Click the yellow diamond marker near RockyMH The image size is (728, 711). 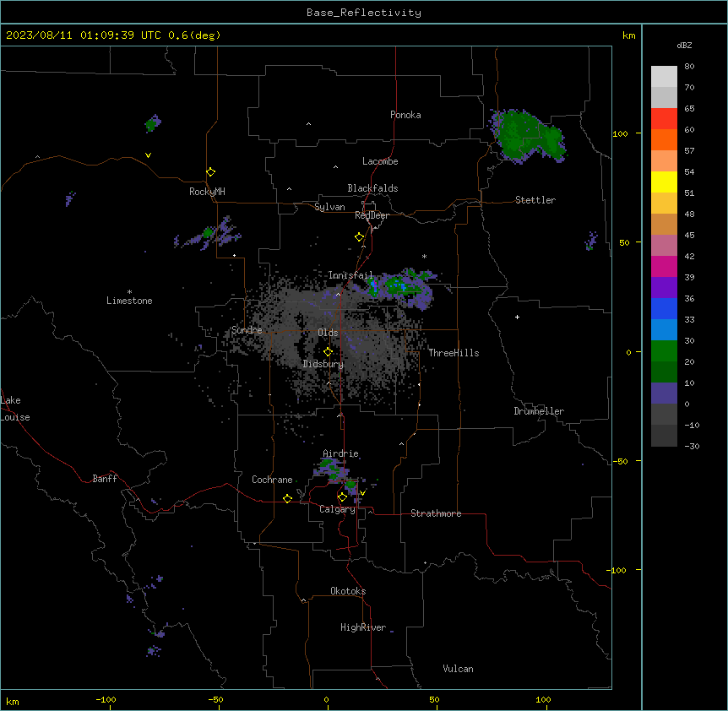pyautogui.click(x=210, y=172)
